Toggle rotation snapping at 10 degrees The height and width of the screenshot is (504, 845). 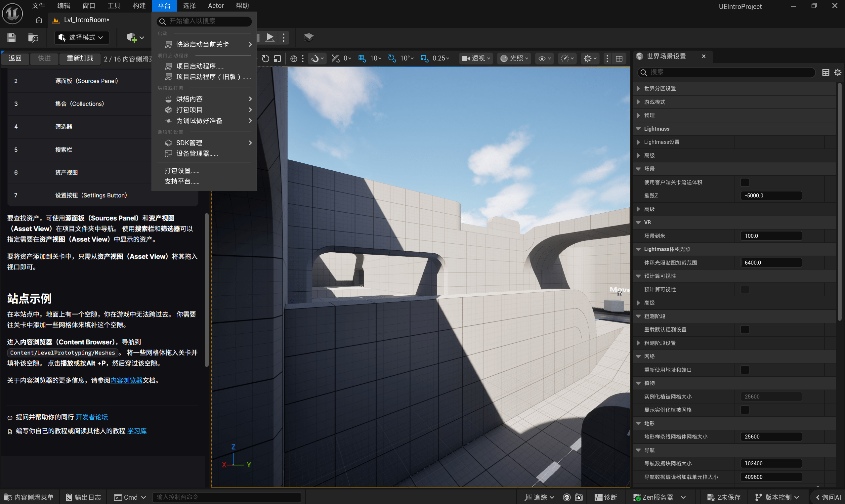[391, 58]
